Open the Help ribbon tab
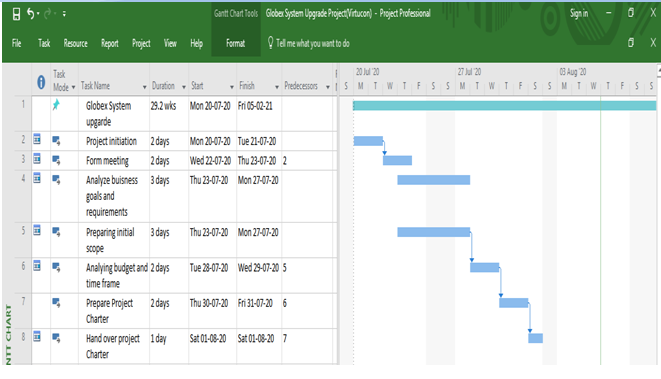This screenshot has height=379, width=661. point(196,43)
